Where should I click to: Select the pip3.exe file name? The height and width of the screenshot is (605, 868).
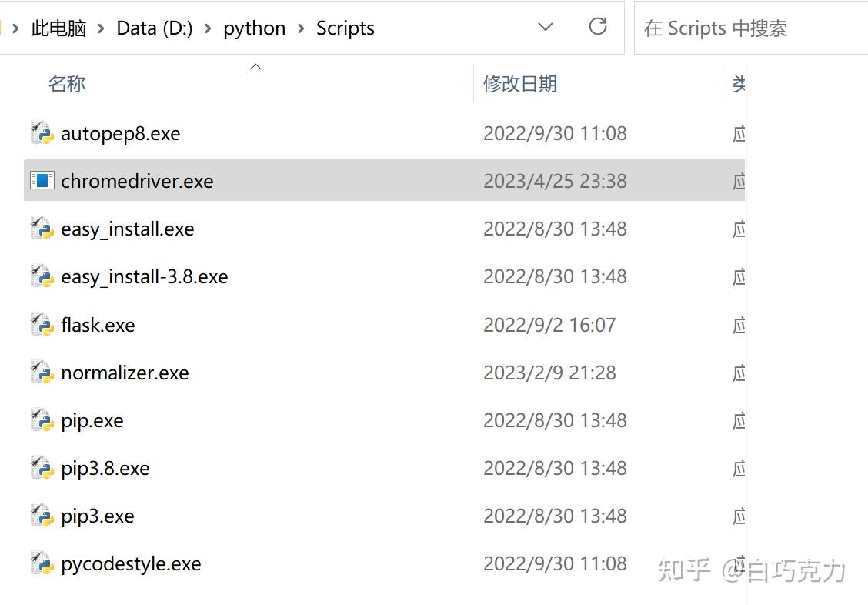[98, 516]
